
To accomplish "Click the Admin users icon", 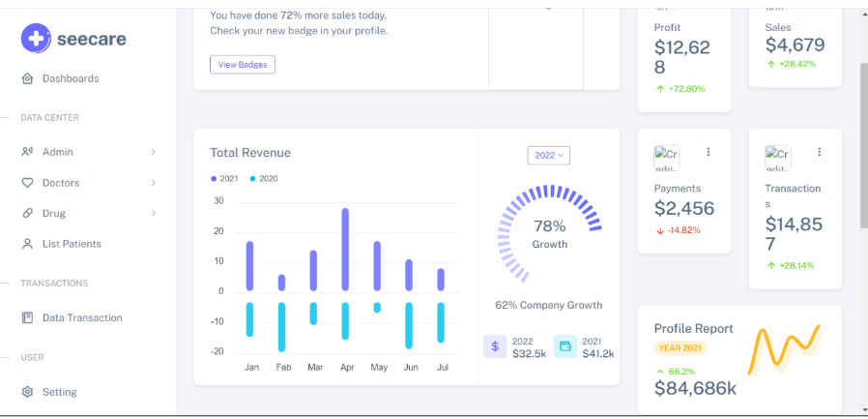I will point(27,152).
